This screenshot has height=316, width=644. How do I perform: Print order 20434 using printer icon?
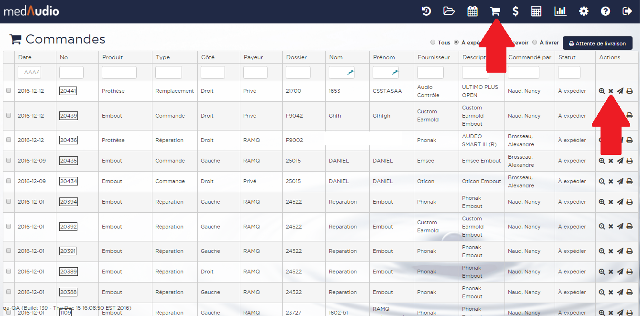pyautogui.click(x=629, y=181)
